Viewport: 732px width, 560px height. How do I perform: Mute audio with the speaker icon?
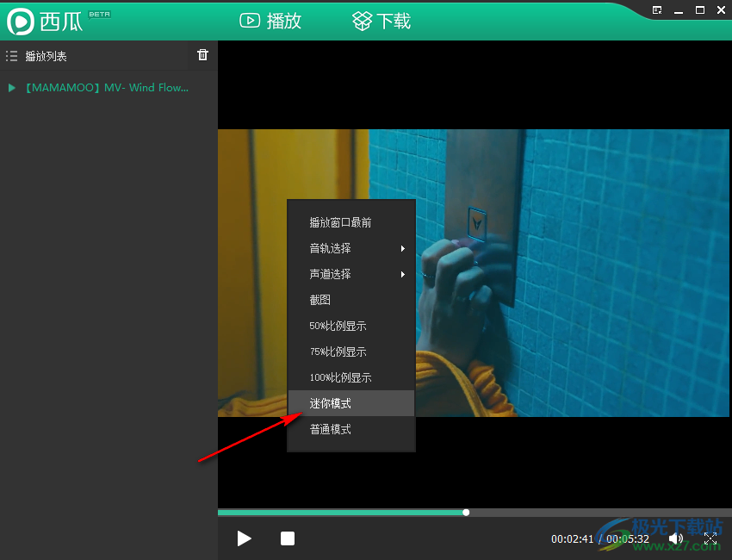(675, 538)
